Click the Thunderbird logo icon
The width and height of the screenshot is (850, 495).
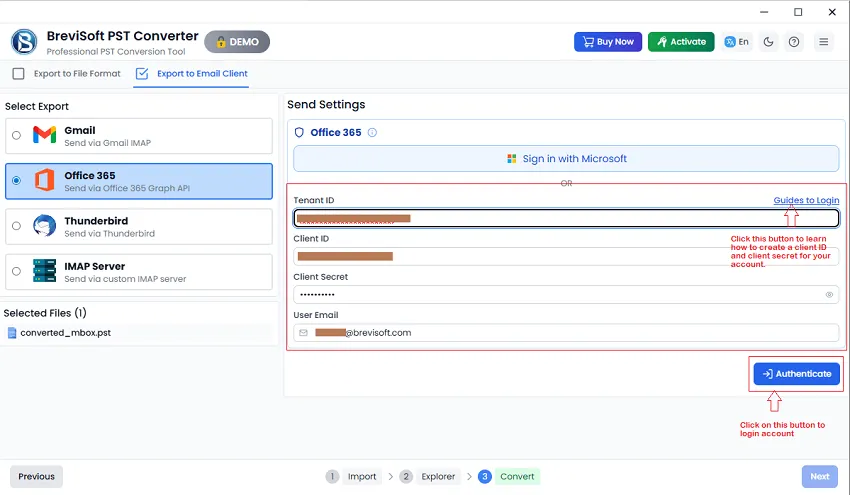(x=44, y=226)
